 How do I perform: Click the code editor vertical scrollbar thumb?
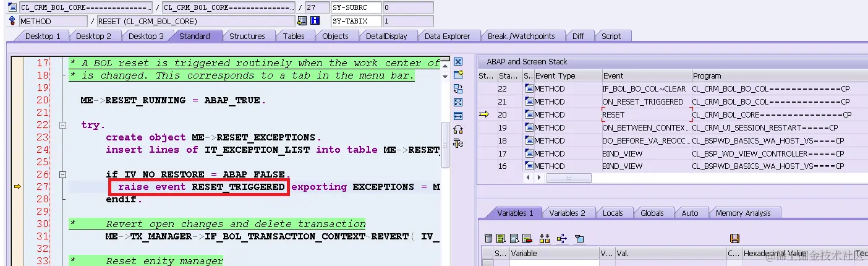pos(445,145)
